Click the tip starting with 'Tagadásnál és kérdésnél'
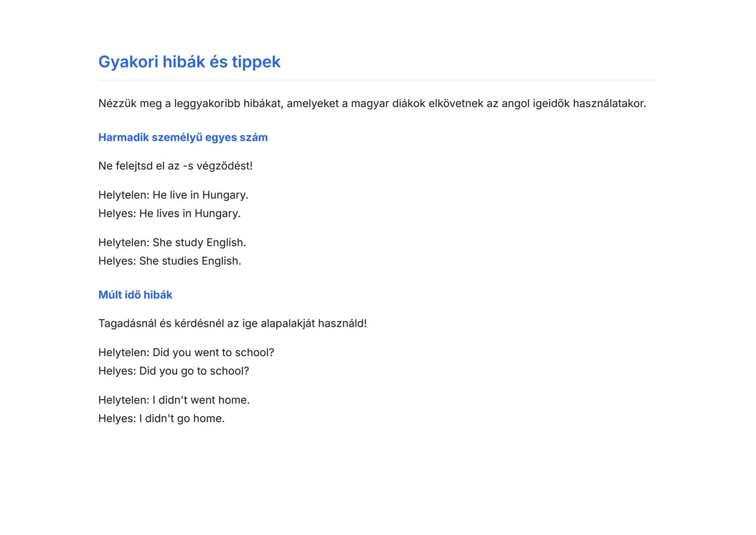The height and width of the screenshot is (535, 756). [232, 323]
